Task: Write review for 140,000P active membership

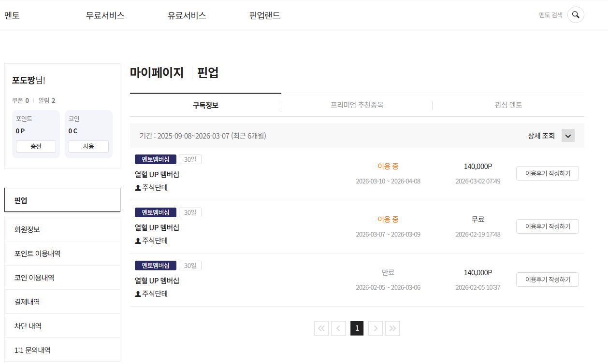Action: coord(547,173)
